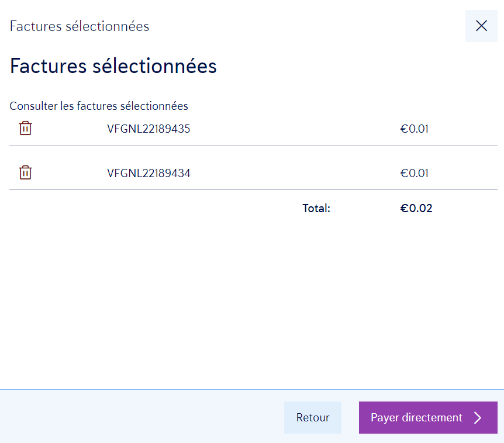Click the top border line of the footer bar

pos(251,389)
